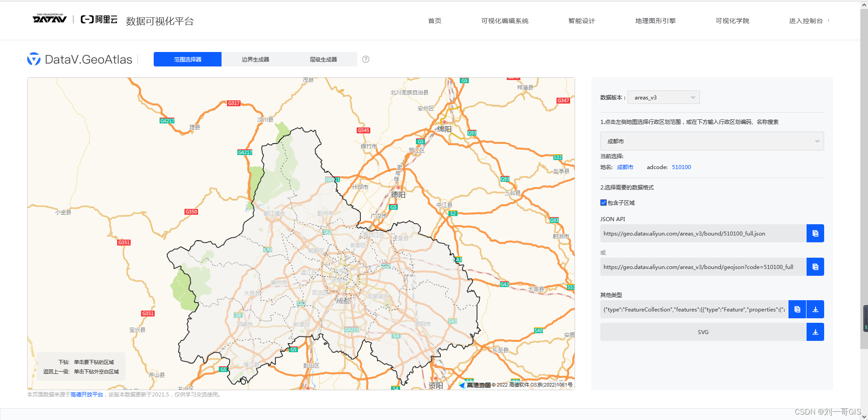
Task: Switch to the 边界生成器 tab
Action: pyautogui.click(x=255, y=59)
